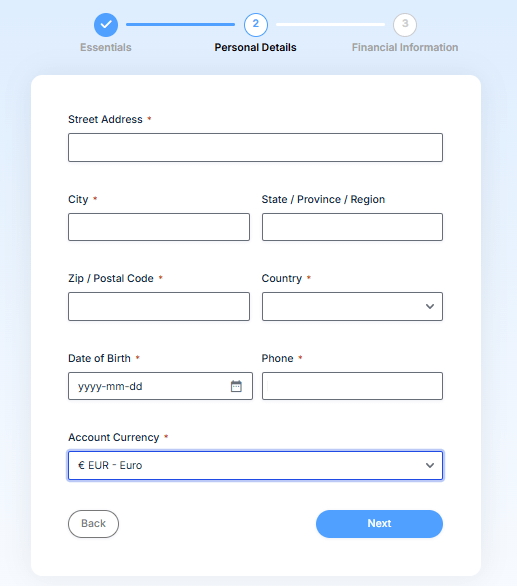Click the completed Essentials checkmark step
517x586 pixels.
pos(106,25)
